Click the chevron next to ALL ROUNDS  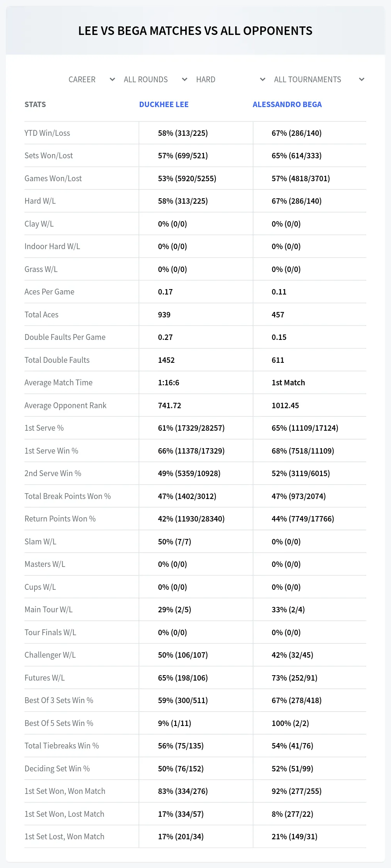pos(184,80)
